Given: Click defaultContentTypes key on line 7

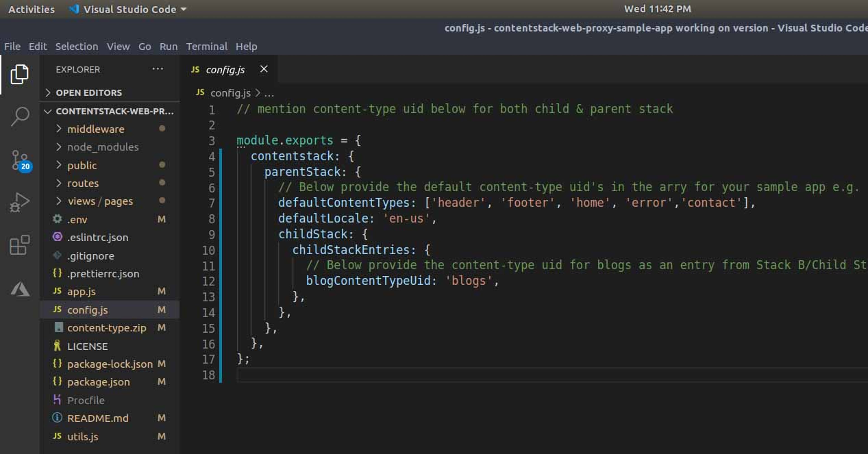Looking at the screenshot, I should pos(344,202).
